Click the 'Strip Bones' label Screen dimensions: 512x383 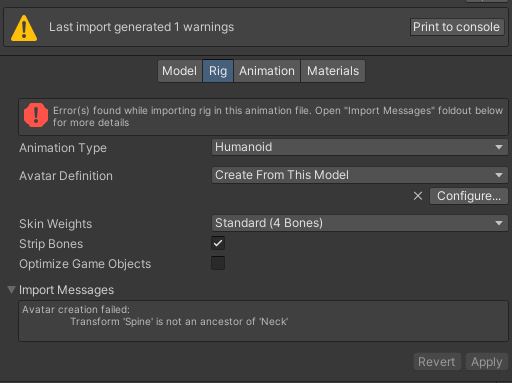point(51,244)
